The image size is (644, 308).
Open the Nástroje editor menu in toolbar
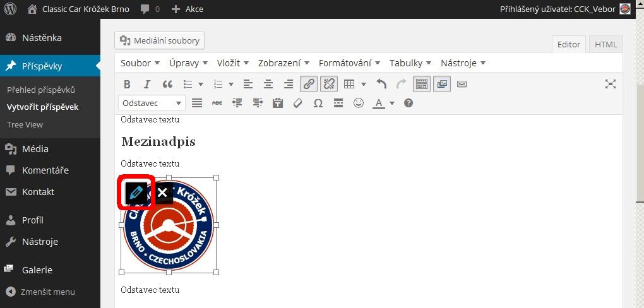(x=463, y=63)
